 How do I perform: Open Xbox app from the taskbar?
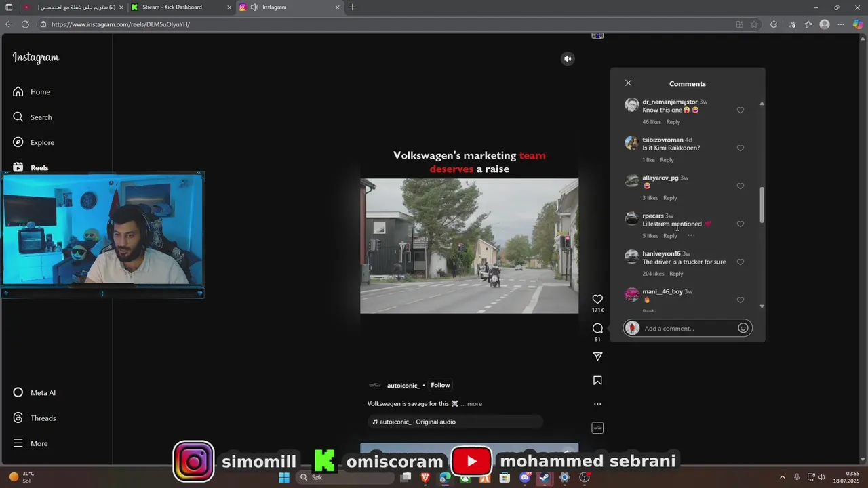(x=465, y=477)
